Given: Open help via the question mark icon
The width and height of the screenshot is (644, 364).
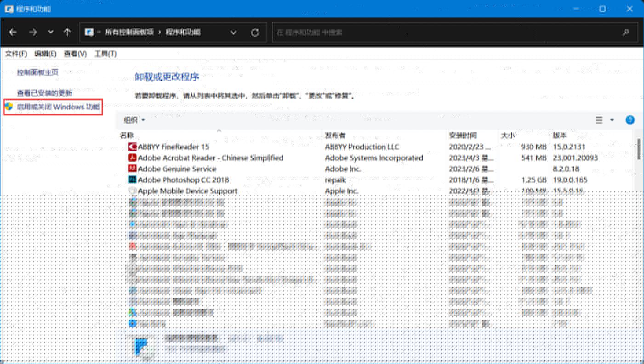Looking at the screenshot, I should 630,120.
